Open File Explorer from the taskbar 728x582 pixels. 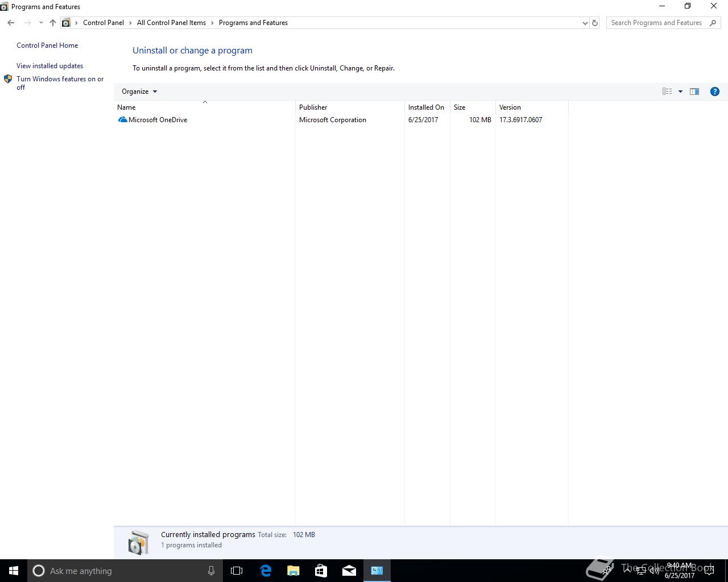(293, 571)
